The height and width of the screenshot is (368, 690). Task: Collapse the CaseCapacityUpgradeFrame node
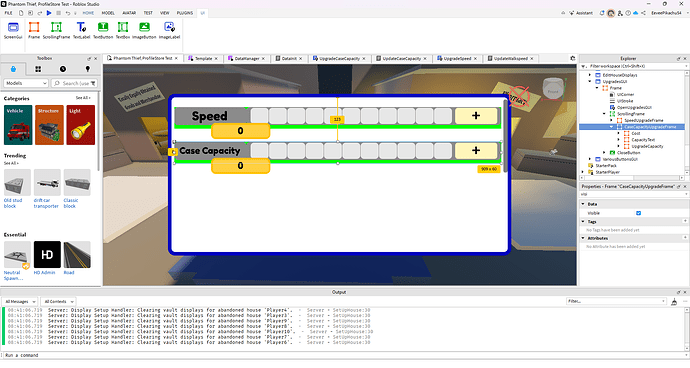tap(611, 127)
